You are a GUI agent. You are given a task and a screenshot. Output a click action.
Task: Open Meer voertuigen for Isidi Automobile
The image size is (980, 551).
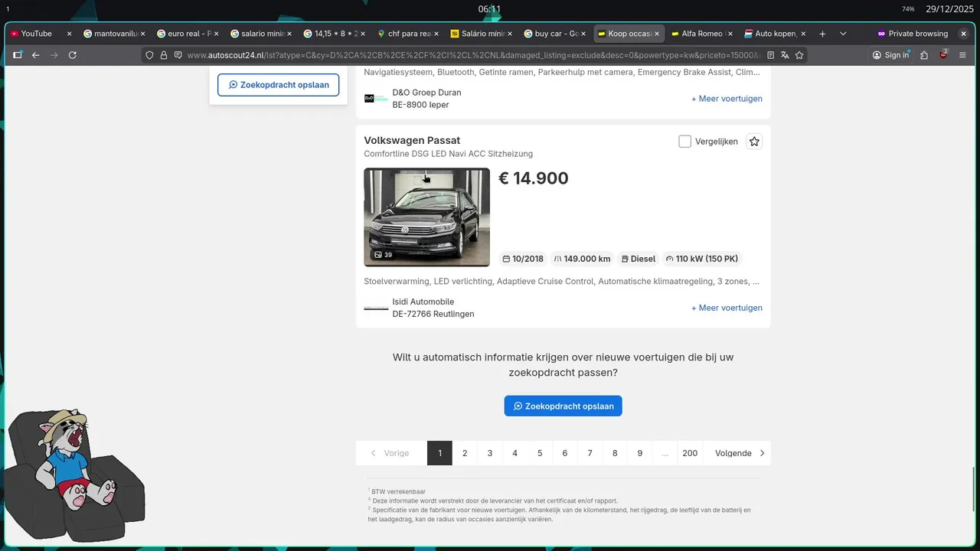[x=727, y=308]
